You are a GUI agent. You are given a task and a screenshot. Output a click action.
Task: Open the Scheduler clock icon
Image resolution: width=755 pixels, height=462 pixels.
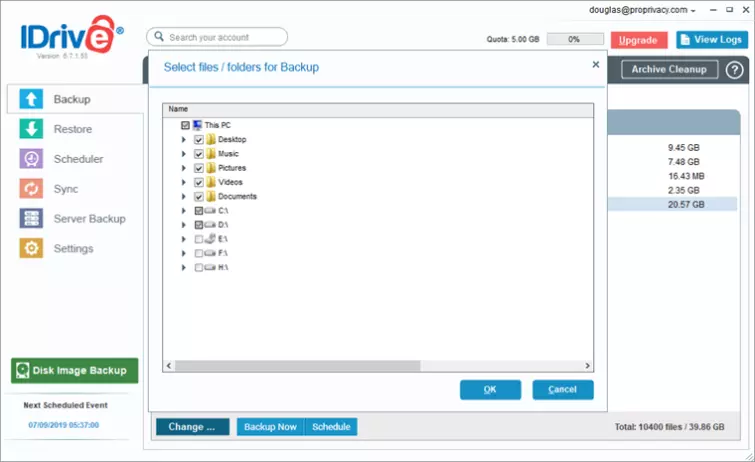31,159
